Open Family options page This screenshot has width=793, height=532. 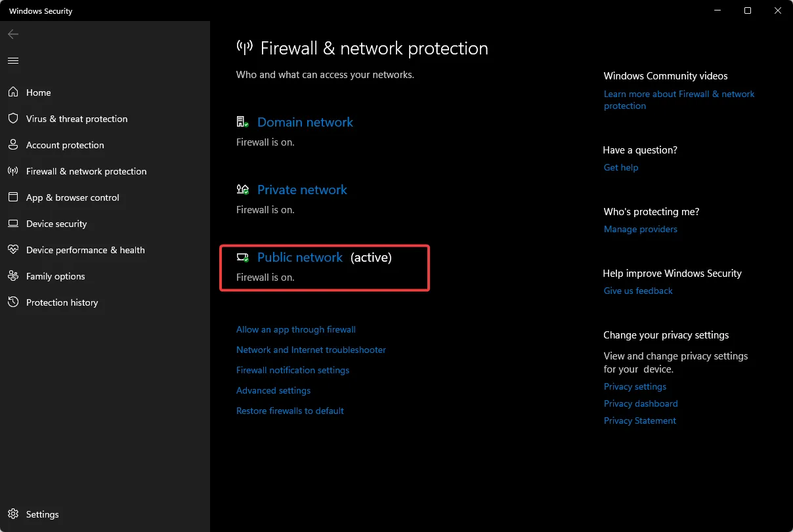click(x=56, y=276)
